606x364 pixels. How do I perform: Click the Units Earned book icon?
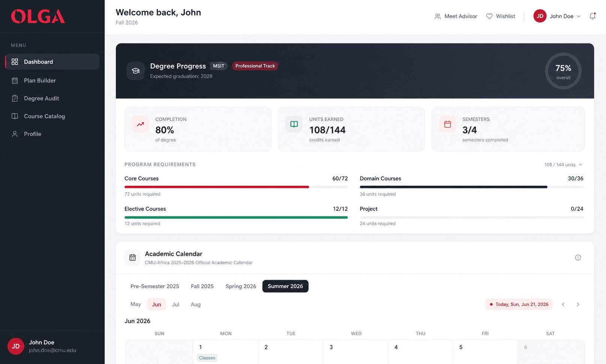pyautogui.click(x=294, y=124)
